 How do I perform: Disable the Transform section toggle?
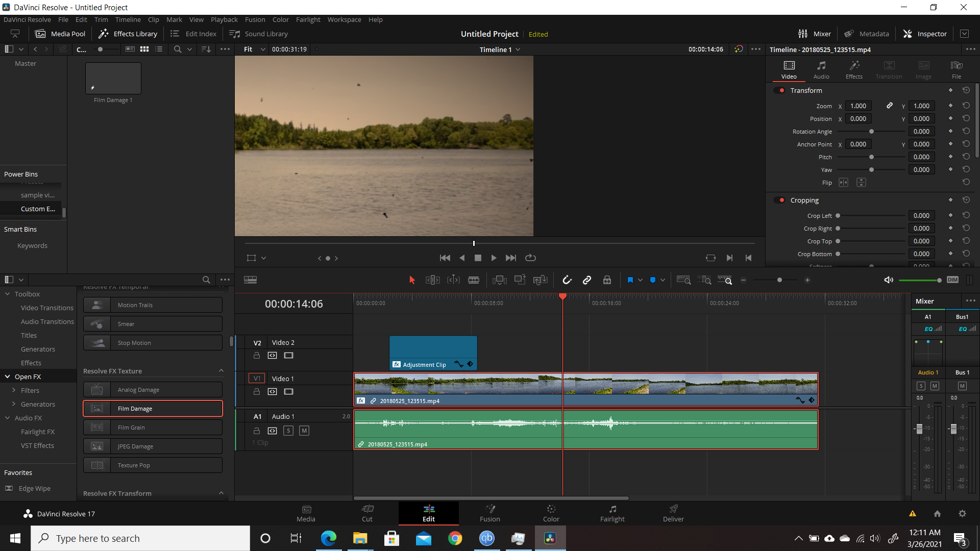780,90
